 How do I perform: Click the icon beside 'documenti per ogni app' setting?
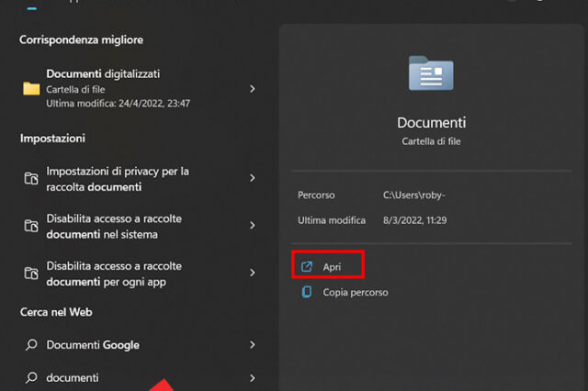click(31, 274)
